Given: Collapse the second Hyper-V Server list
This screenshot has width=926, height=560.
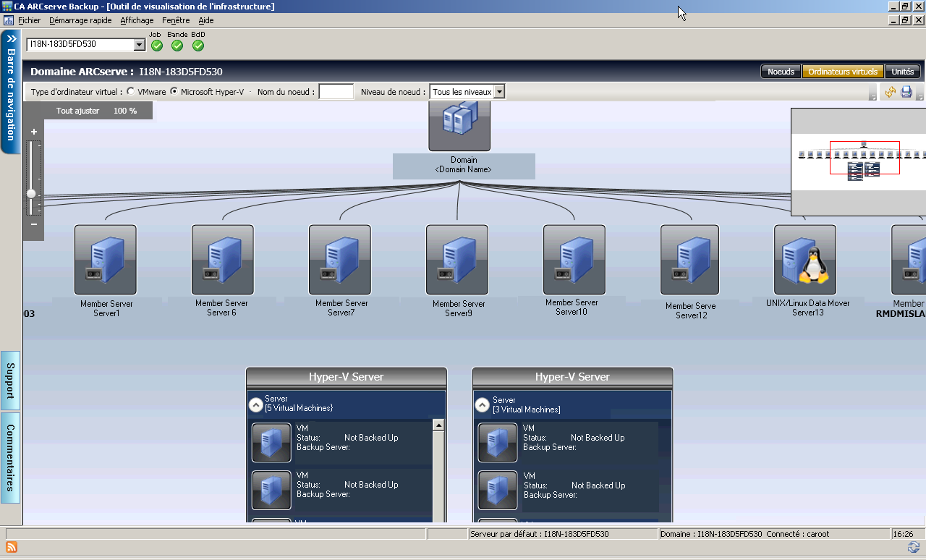Looking at the screenshot, I should pos(482,406).
